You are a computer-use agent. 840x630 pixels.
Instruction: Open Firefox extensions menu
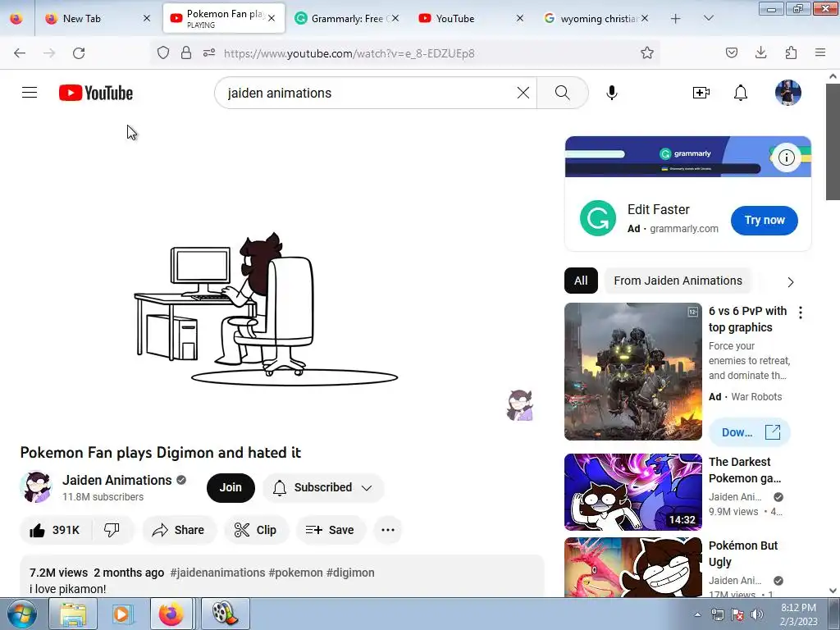(x=791, y=53)
